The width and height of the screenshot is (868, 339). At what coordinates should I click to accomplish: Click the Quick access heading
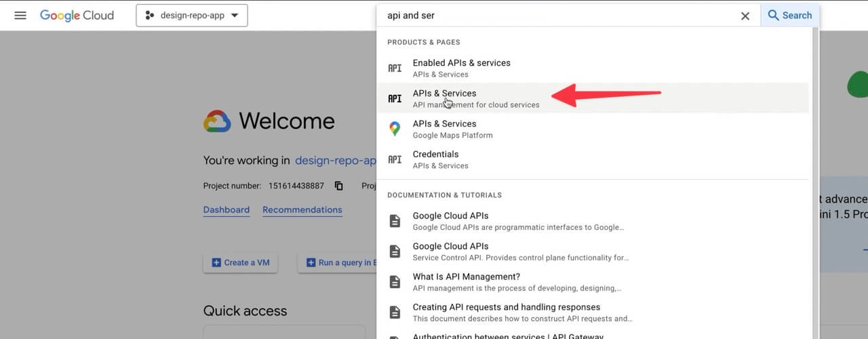pyautogui.click(x=245, y=311)
